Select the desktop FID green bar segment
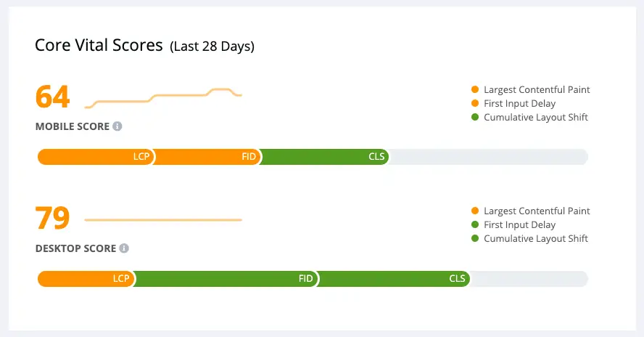Screen dimensions: 644x337 (226, 279)
